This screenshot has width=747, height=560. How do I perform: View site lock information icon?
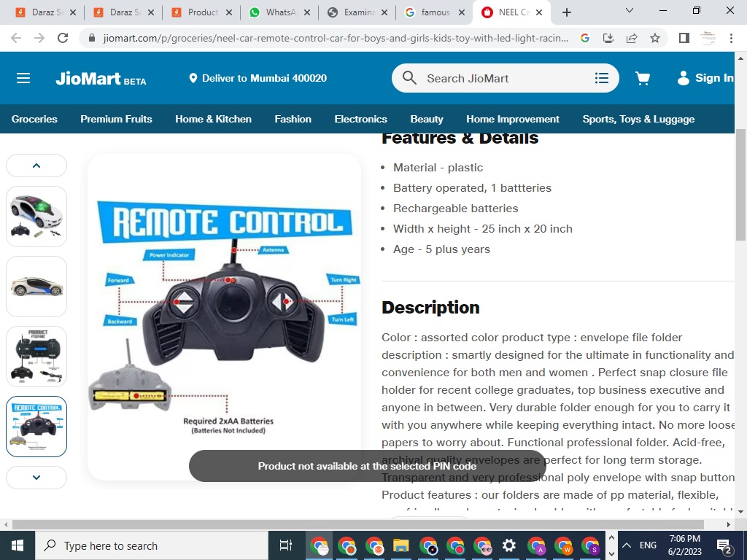tap(93, 38)
